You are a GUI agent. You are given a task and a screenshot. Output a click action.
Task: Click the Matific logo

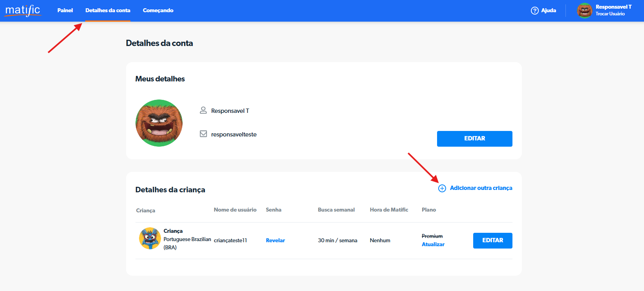point(23,10)
